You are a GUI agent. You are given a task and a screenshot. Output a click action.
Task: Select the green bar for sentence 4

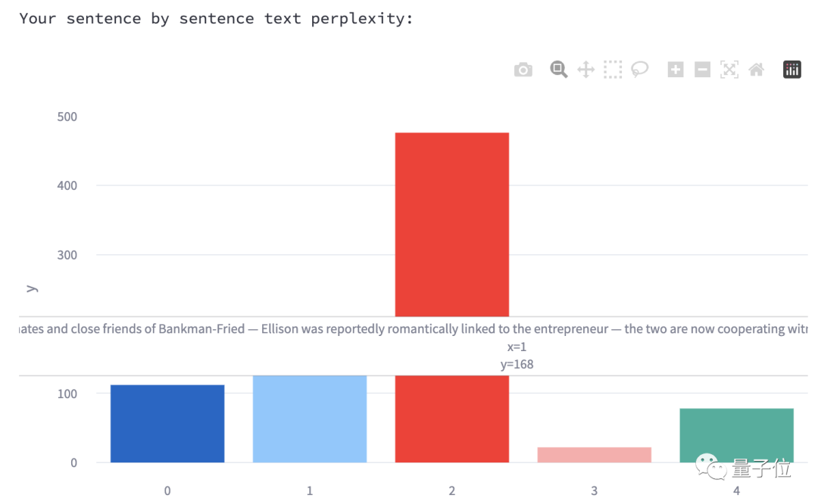tap(737, 435)
